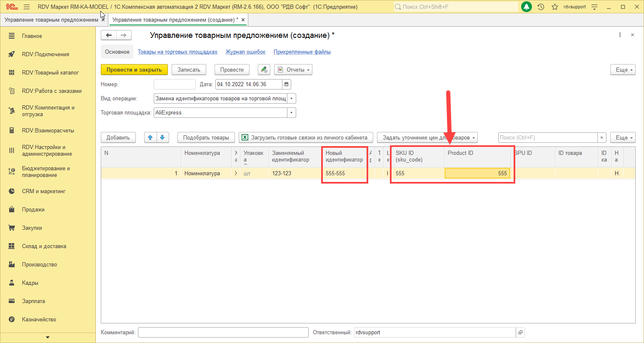Open Задать уточнение цен dropdown
Screen dimensions: 644x343
[x=427, y=137]
